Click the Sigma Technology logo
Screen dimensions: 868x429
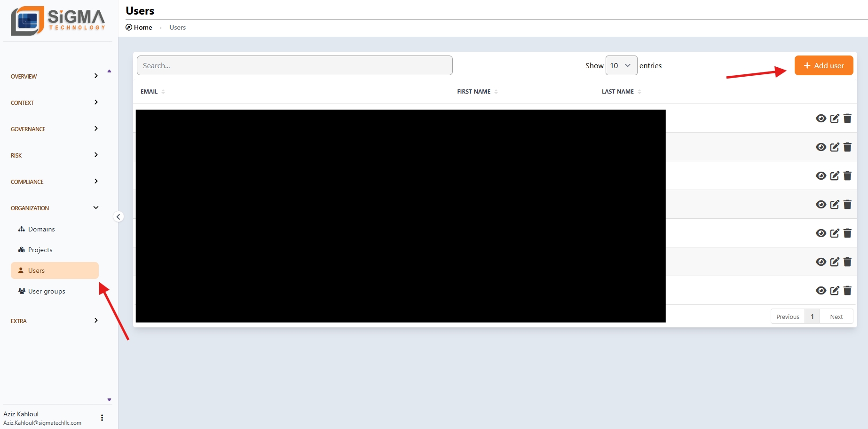tap(58, 21)
